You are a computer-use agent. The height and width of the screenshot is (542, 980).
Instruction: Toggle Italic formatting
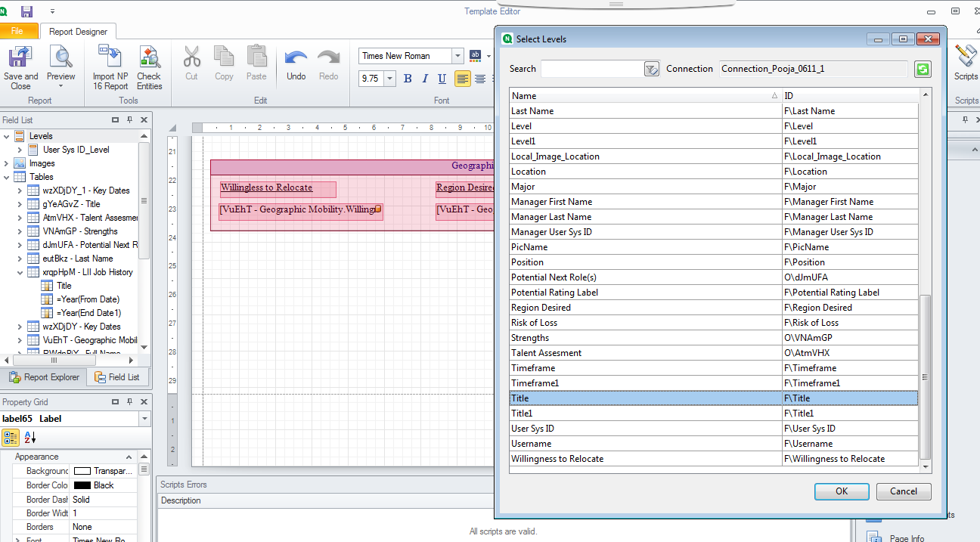click(x=425, y=79)
